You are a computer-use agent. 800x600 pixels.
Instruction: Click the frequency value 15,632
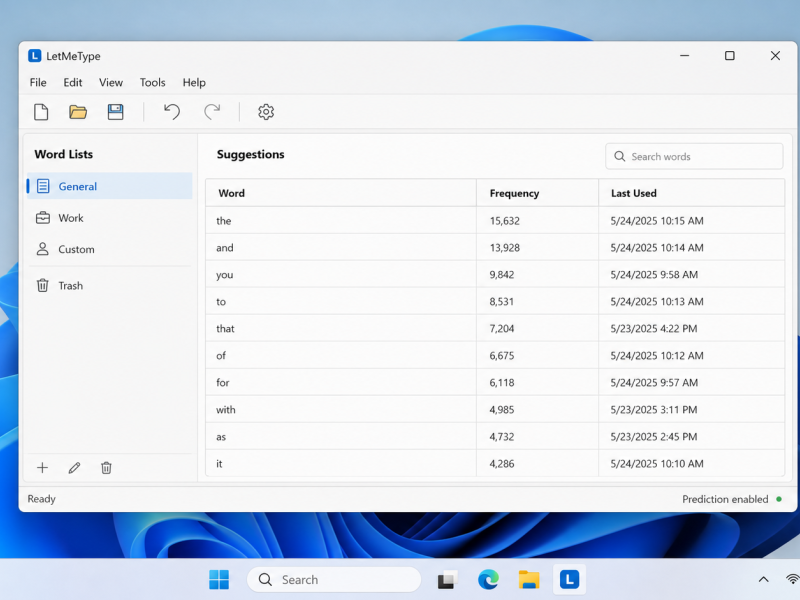click(505, 221)
